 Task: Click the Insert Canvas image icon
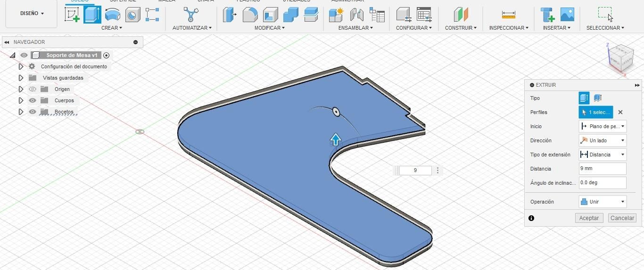click(x=567, y=15)
